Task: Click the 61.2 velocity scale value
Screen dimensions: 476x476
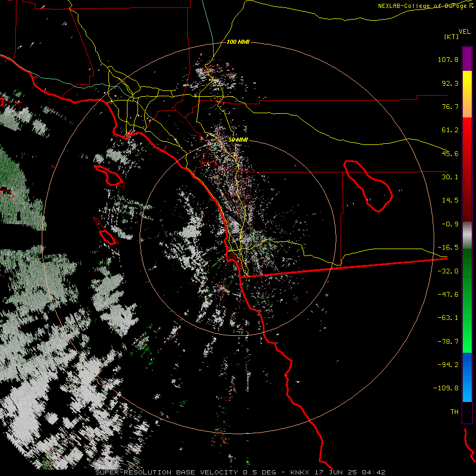Action: point(450,130)
